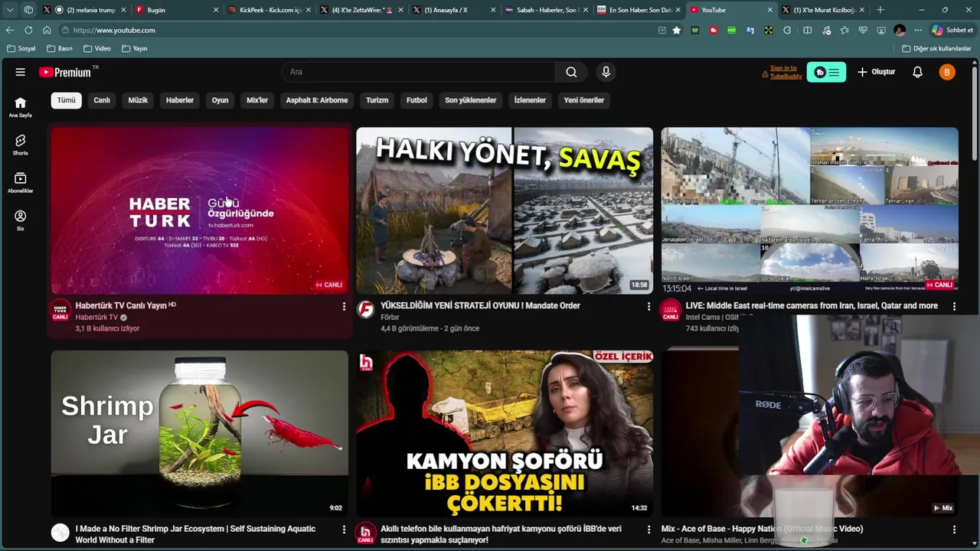This screenshot has height=551, width=980.
Task: Open options for Middle East cameras video
Action: [954, 306]
